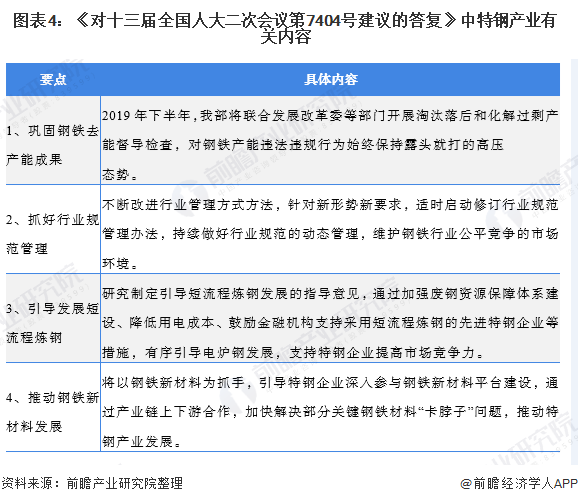Click the row label 2、抓好行业规范管理
Image resolution: width=580 pixels, height=490 pixels.
pos(53,234)
